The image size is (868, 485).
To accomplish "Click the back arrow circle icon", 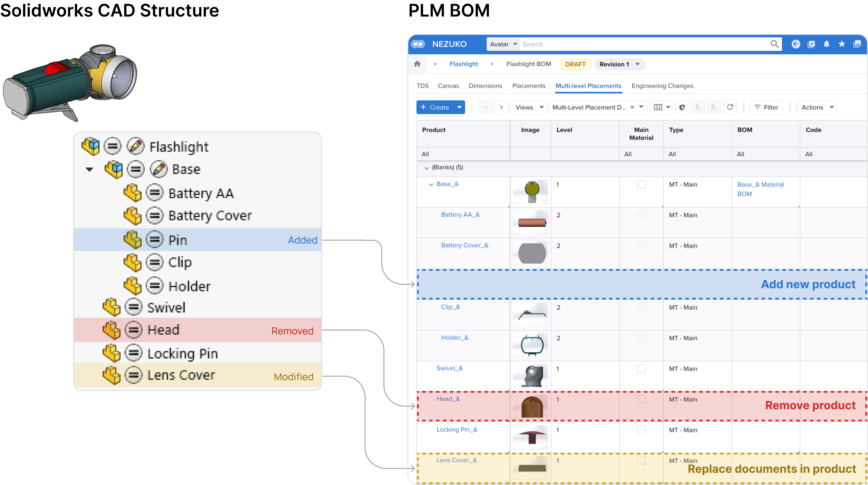I will [796, 44].
